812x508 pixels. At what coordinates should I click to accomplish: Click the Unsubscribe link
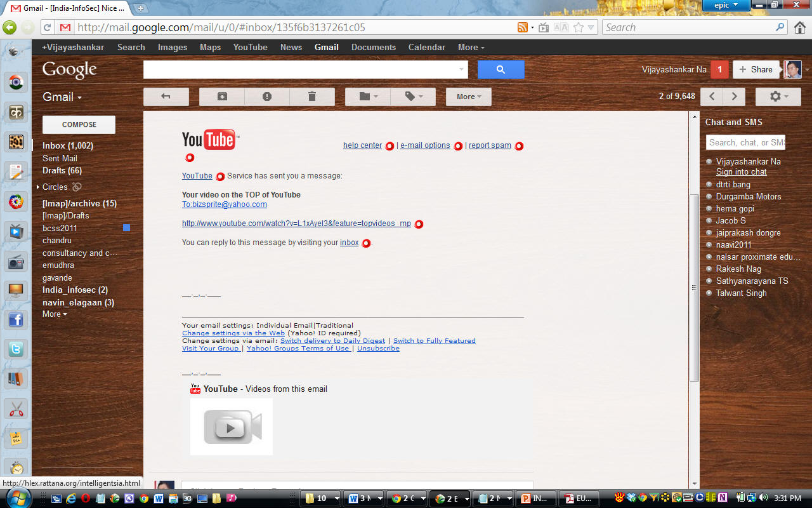(378, 349)
